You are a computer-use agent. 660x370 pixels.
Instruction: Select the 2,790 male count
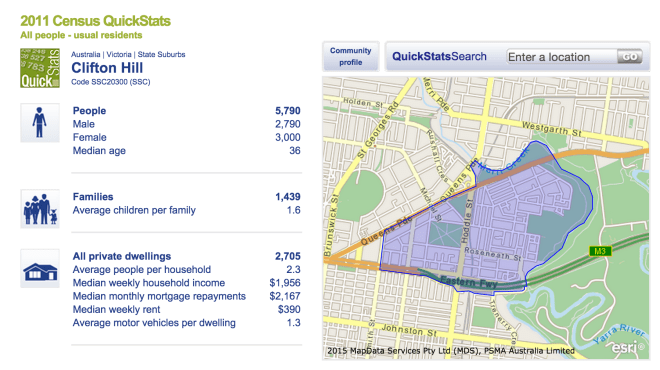click(288, 124)
